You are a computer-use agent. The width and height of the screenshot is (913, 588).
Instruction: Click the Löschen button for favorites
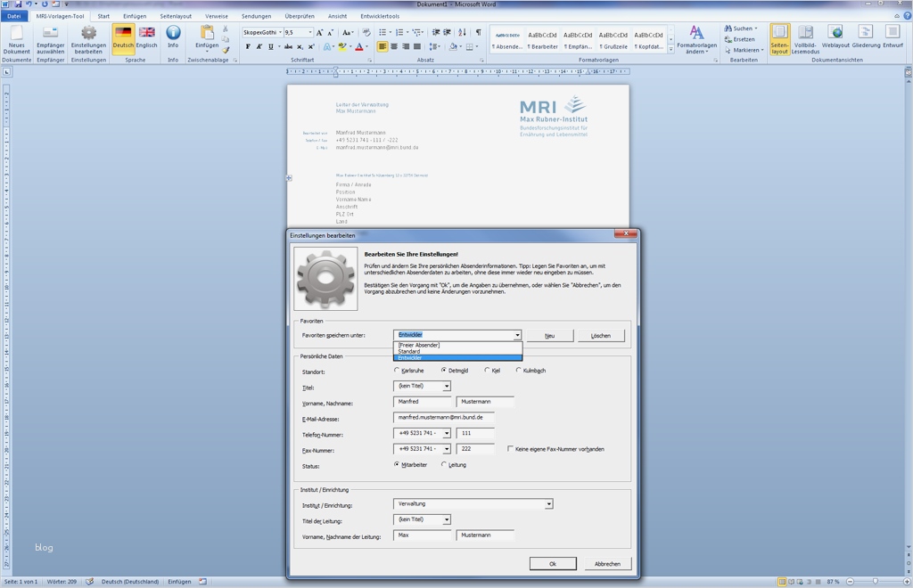click(x=601, y=336)
